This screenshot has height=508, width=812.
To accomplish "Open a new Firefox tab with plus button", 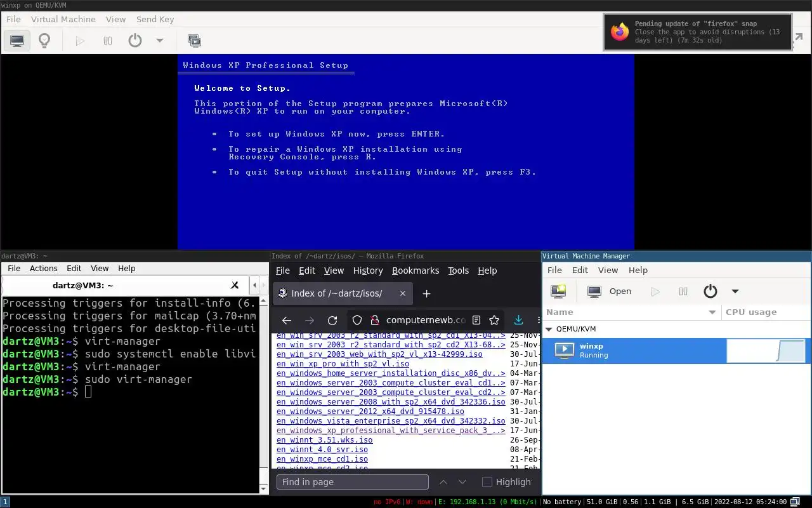I will click(426, 293).
